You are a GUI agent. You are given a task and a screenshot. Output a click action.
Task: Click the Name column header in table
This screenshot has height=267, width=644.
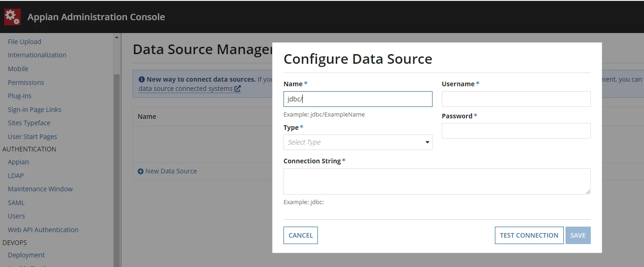pos(147,117)
